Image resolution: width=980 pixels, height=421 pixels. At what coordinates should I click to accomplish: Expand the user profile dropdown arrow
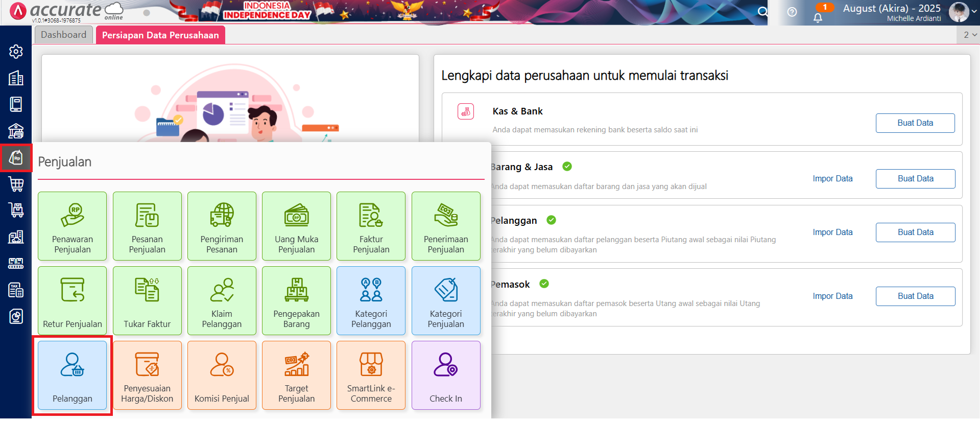974,11
